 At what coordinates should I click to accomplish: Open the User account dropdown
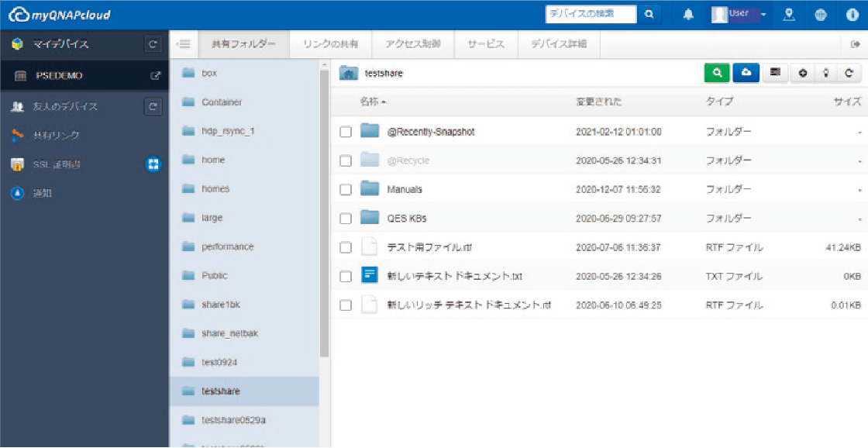[x=737, y=13]
